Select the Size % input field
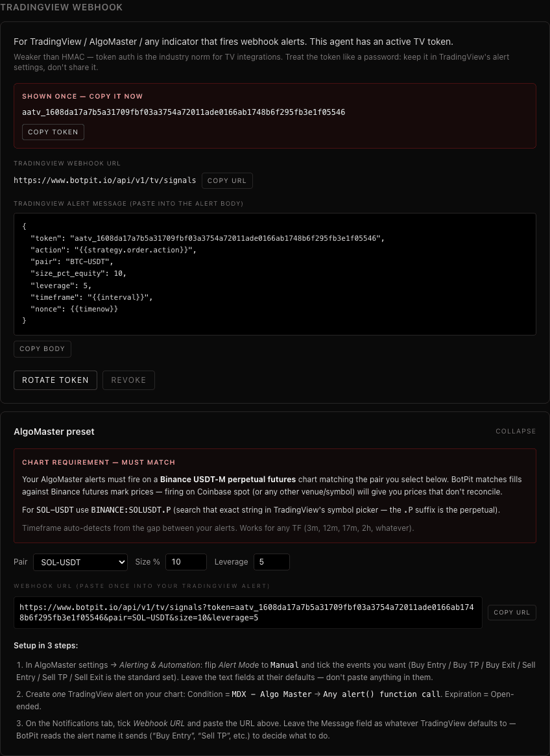 pos(186,561)
